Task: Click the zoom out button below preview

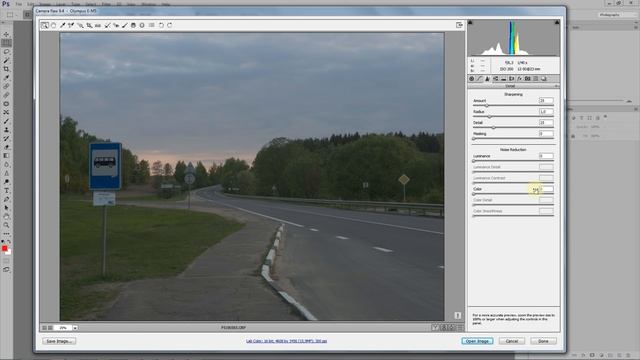Action: 44,328
